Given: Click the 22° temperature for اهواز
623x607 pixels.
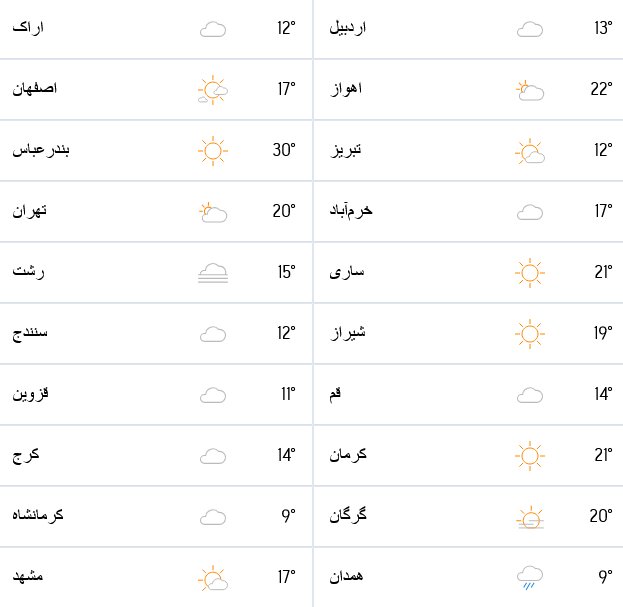Looking at the screenshot, I should pos(600,89).
